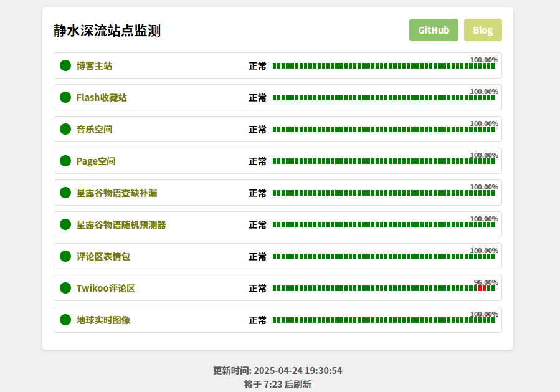Viewport: 560px width, 392px height.
Task: Click the status dot for Twikoo评论区
Action: (65, 288)
